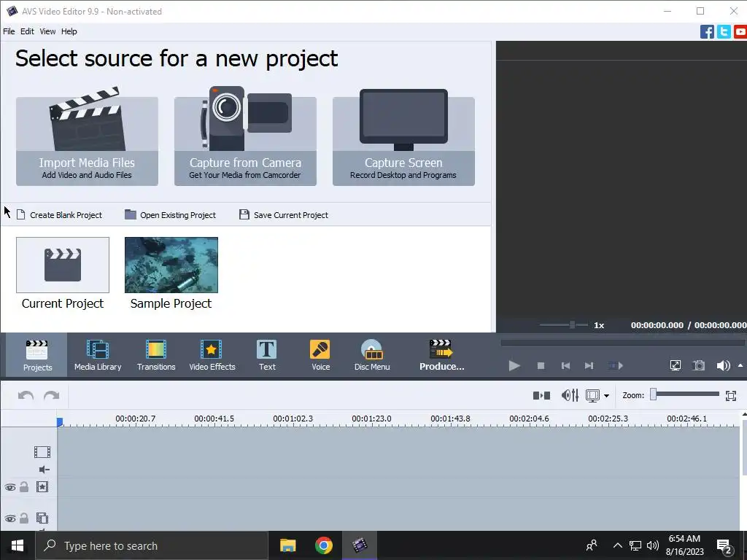
Task: Open the Video Effects panel
Action: (x=212, y=355)
